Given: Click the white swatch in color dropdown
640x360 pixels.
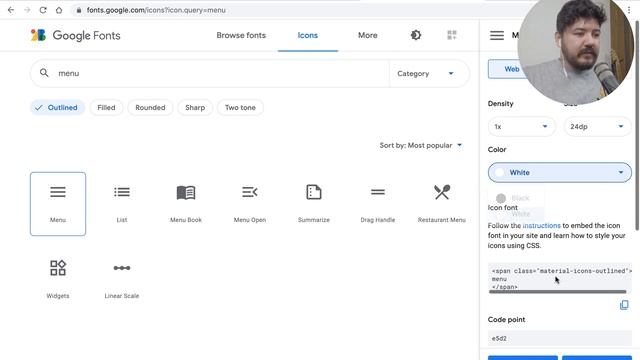Looking at the screenshot, I should [x=500, y=173].
